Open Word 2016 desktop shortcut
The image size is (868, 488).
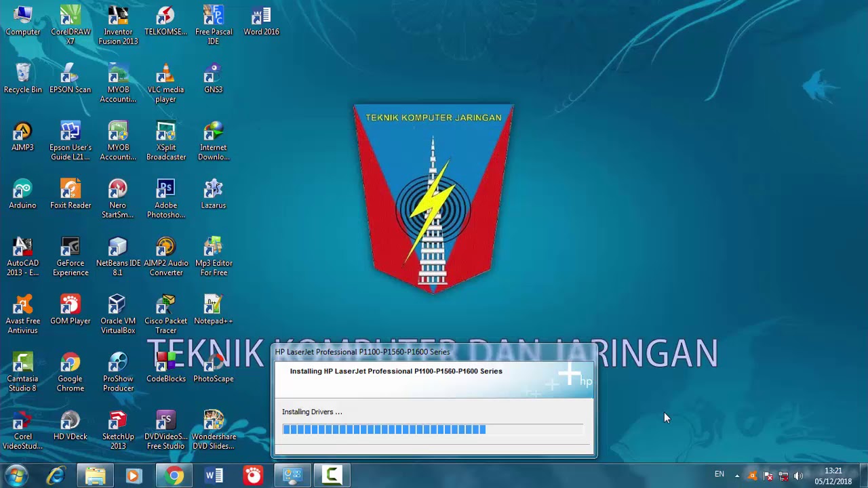[261, 21]
